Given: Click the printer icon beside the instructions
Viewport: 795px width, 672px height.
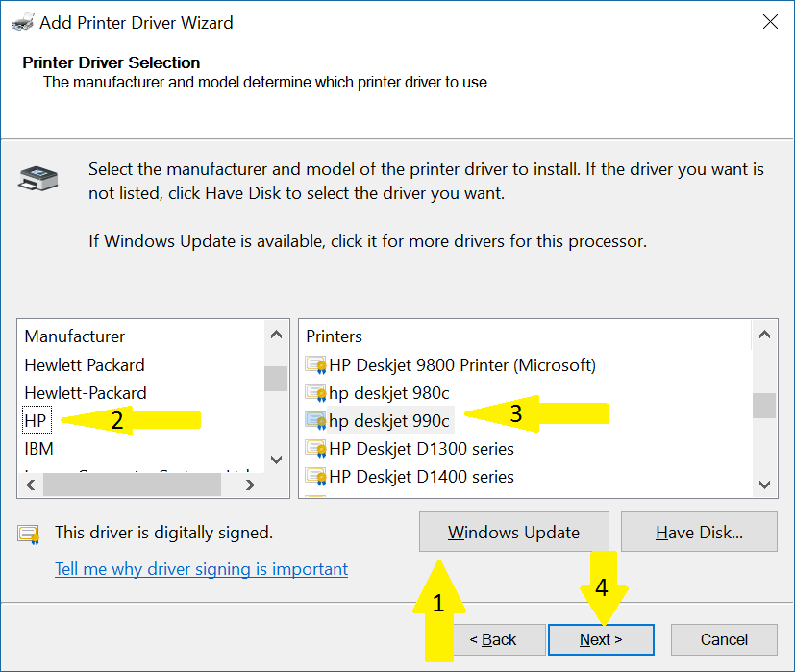Looking at the screenshot, I should (38, 179).
